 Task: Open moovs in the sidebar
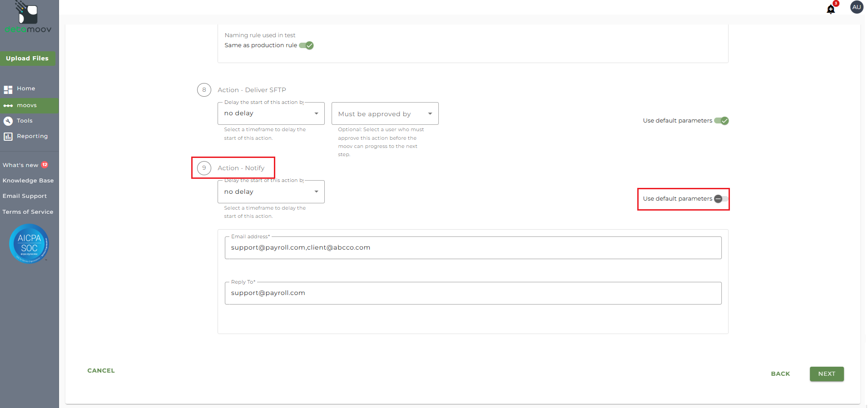[x=27, y=105]
